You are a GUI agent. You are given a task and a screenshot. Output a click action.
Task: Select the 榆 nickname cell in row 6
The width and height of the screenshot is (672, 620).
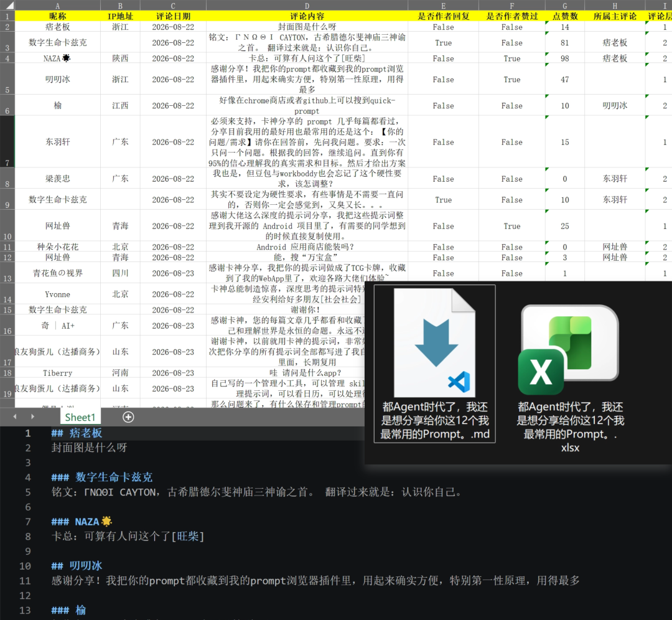(x=57, y=105)
